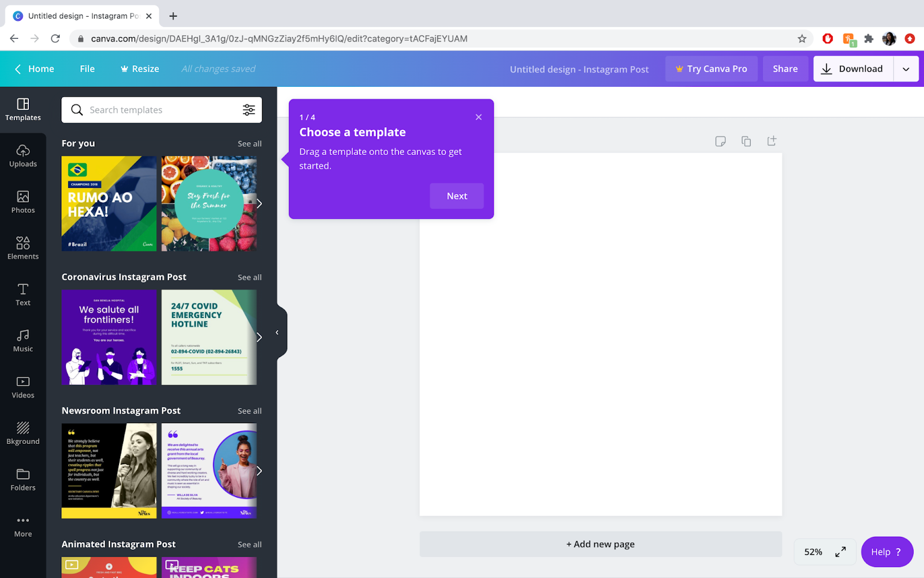Dismiss the Choose a template tooltip
Viewport: 924px width, 578px height.
click(478, 117)
